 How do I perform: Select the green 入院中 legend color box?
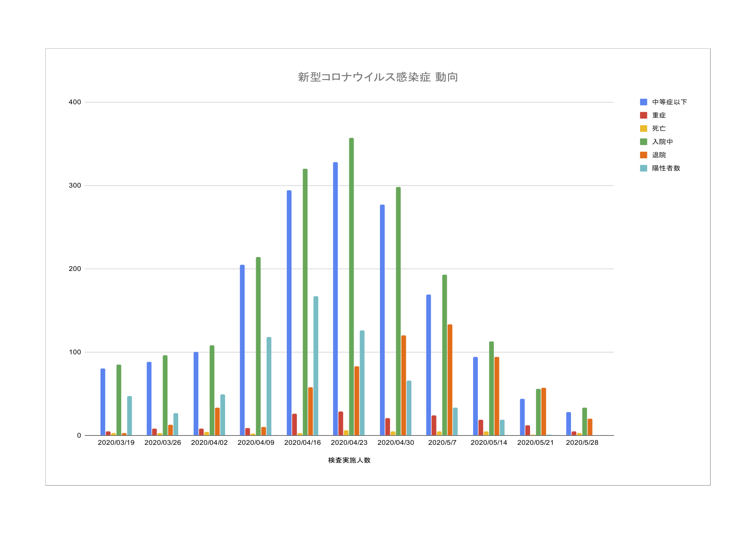(643, 142)
